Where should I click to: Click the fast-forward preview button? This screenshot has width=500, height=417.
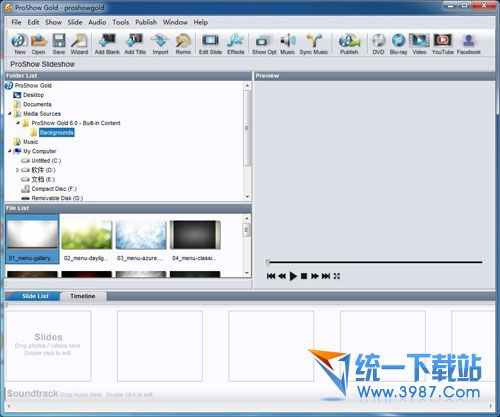tap(315, 276)
